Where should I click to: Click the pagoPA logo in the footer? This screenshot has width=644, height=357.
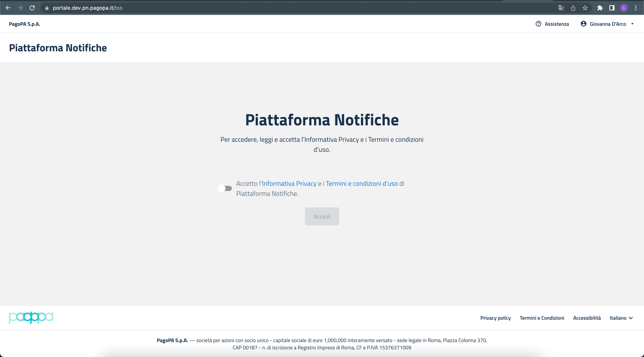click(x=31, y=318)
